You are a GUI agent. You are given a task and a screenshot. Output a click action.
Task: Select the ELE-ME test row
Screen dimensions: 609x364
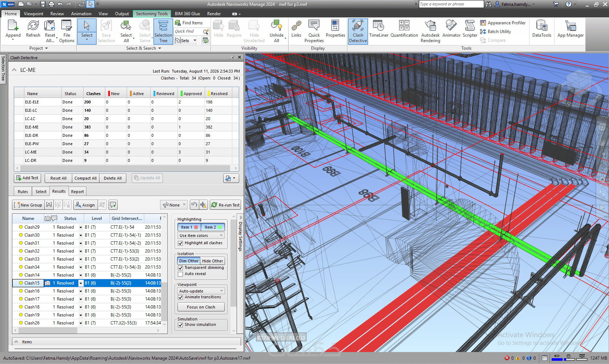pyautogui.click(x=126, y=127)
